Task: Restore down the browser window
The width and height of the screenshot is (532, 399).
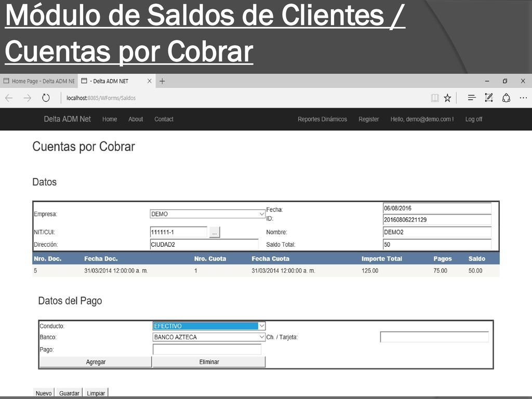Action: (x=505, y=81)
